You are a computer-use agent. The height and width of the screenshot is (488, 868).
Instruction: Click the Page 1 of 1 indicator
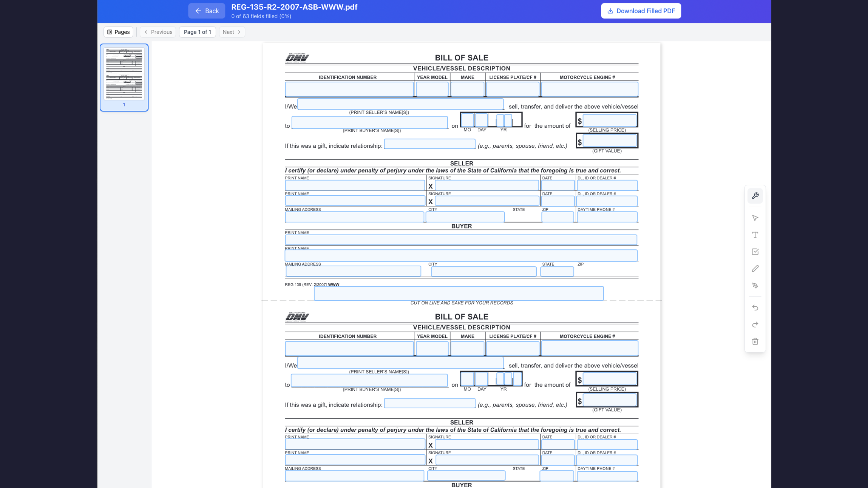(x=197, y=32)
